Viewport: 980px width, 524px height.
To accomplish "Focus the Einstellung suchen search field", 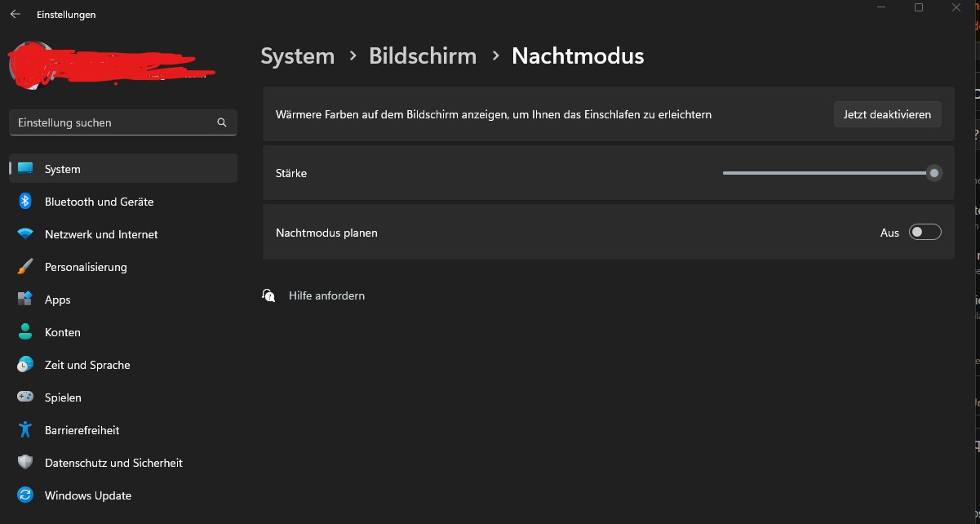I will point(123,122).
